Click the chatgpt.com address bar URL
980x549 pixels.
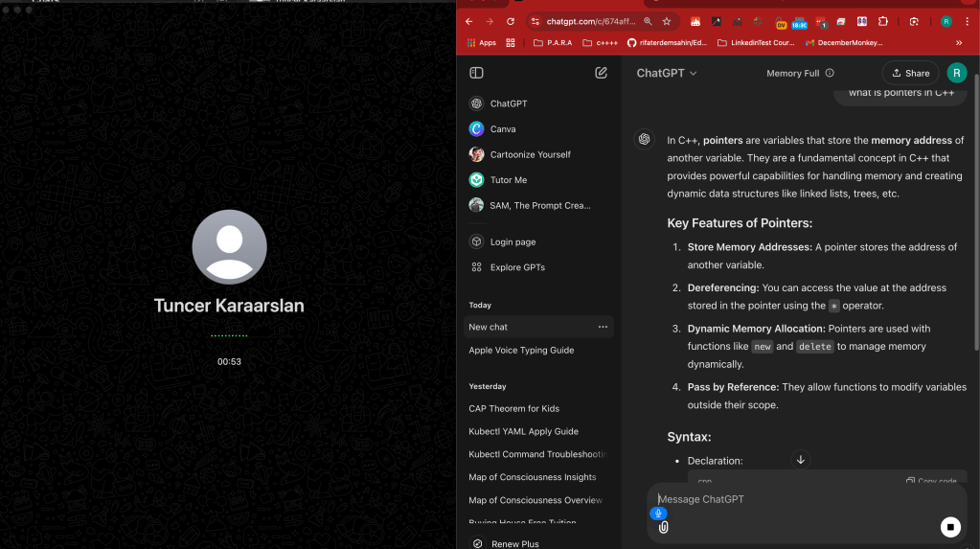tap(591, 21)
